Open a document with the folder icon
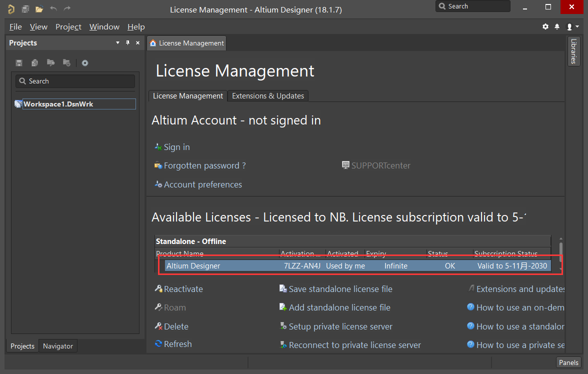The image size is (588, 374). tap(39, 9)
